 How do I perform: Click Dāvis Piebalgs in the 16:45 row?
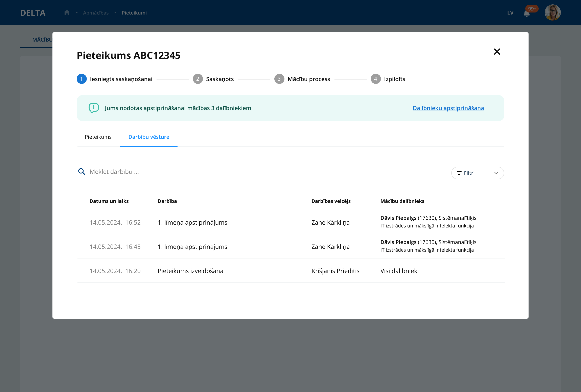(x=398, y=242)
